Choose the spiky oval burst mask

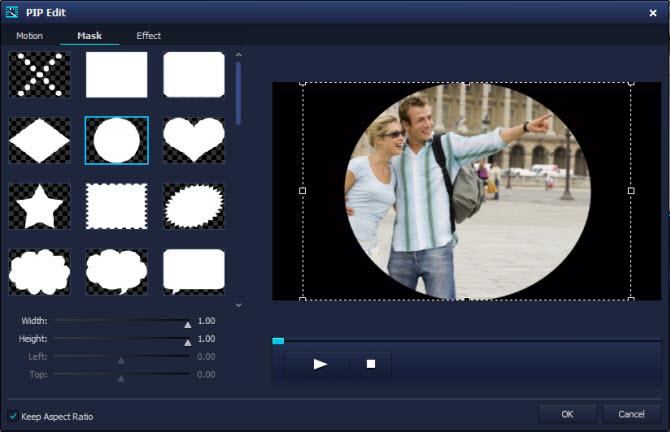(194, 206)
